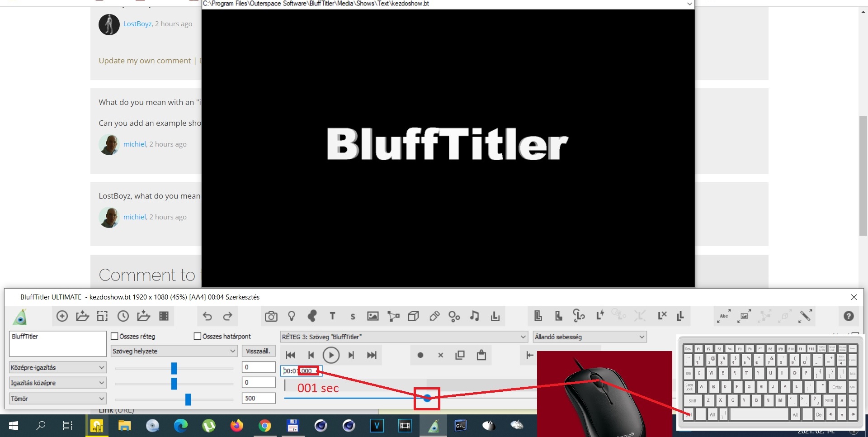Viewport: 868px width, 437px height.
Task: Create a keyframe with the dot button
Action: 420,355
